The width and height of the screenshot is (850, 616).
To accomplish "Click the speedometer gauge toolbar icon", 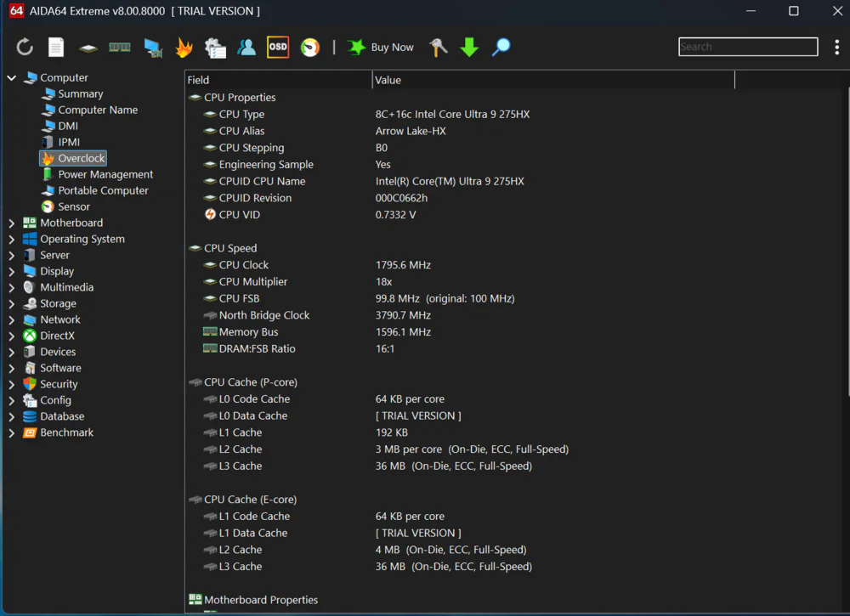I will [x=310, y=48].
